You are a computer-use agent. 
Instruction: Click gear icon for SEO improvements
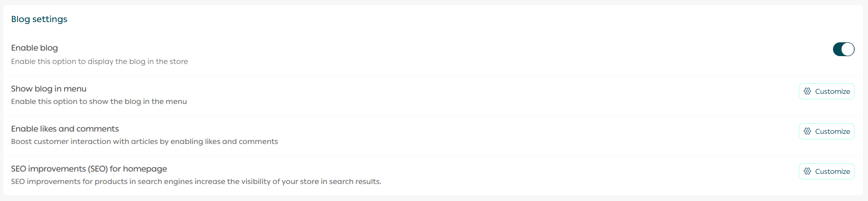pyautogui.click(x=807, y=171)
